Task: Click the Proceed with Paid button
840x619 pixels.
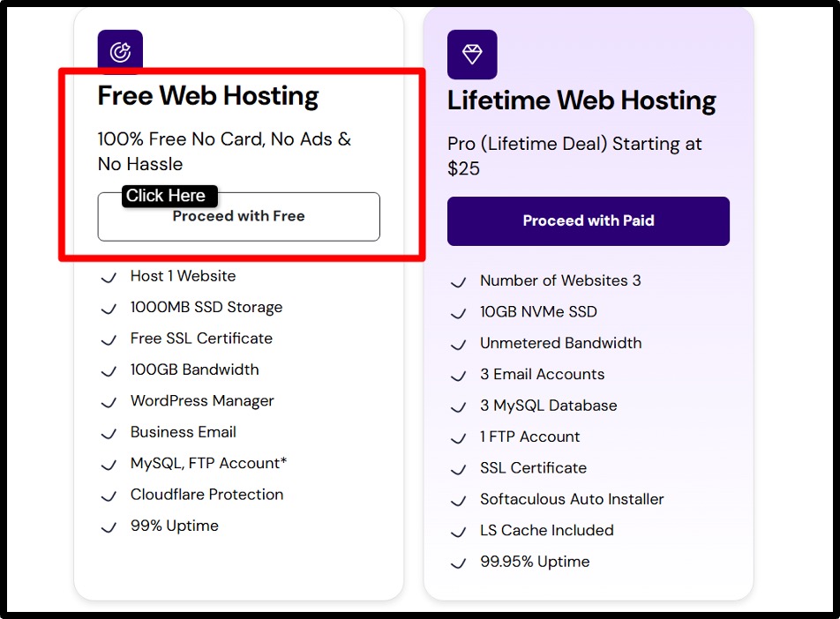Action: tap(589, 220)
